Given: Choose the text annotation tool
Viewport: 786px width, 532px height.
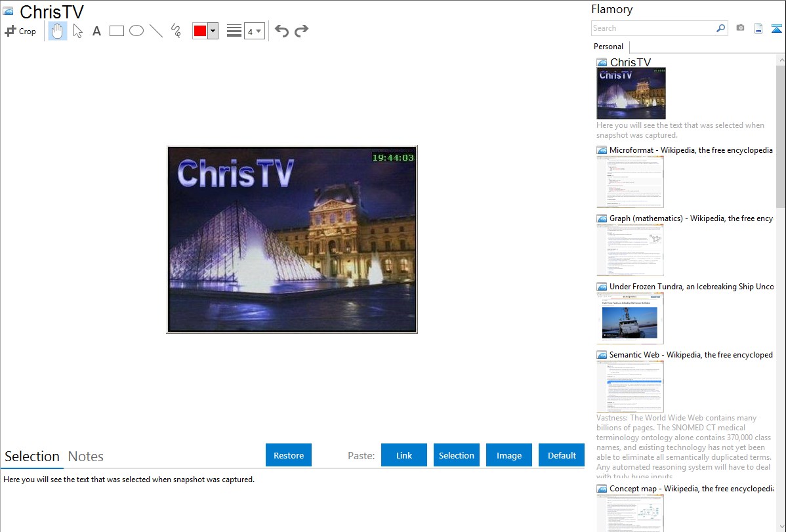Looking at the screenshot, I should (96, 31).
